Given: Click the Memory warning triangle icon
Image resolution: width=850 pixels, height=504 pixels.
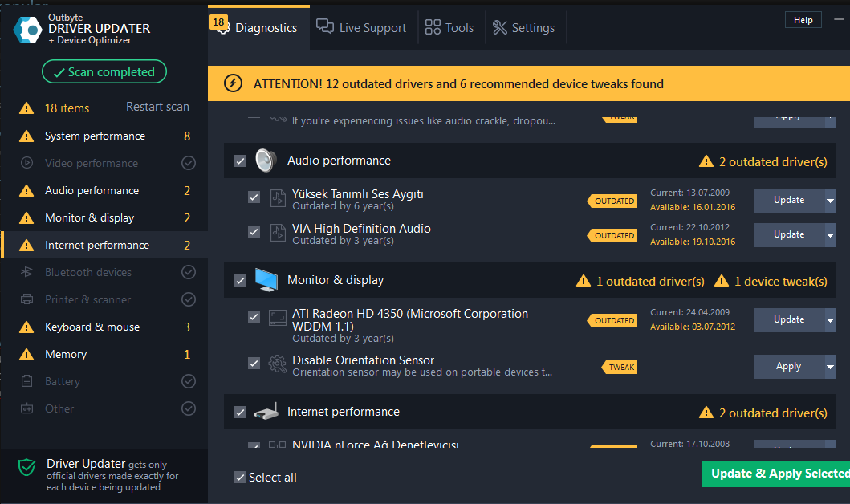Looking at the screenshot, I should (x=26, y=354).
